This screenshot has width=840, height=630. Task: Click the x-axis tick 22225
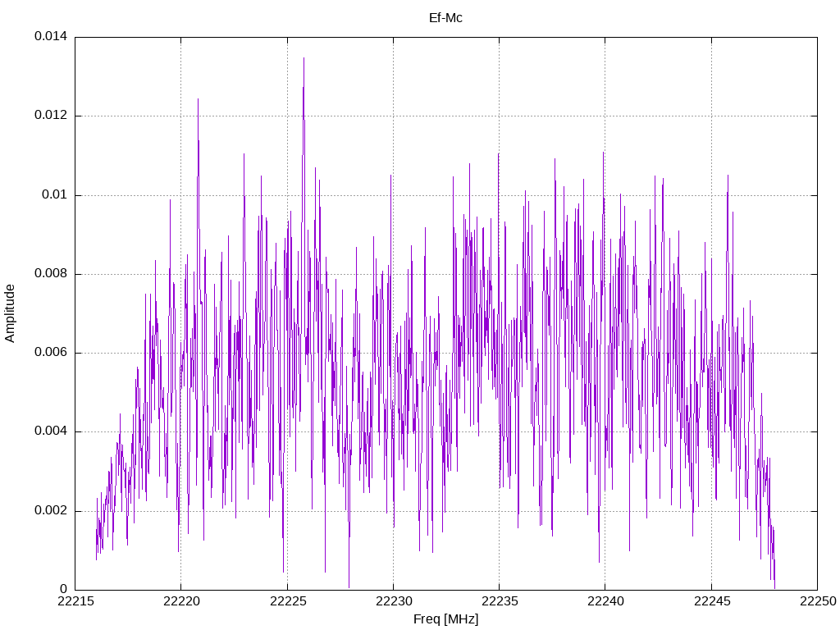point(288,601)
